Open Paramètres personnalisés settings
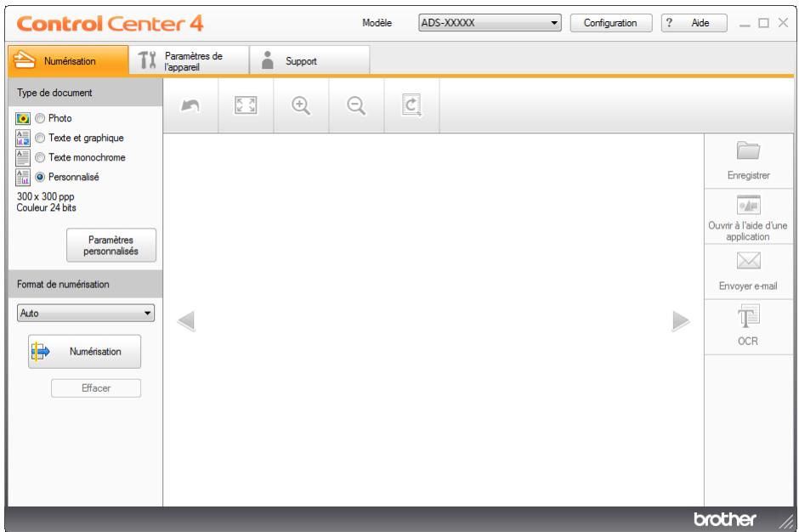Image resolution: width=799 pixels, height=532 pixels. pos(111,245)
